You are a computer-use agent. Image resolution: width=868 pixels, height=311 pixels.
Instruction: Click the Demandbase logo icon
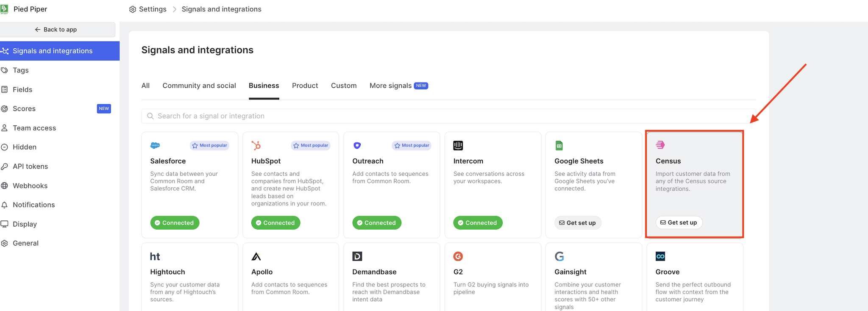pyautogui.click(x=357, y=256)
